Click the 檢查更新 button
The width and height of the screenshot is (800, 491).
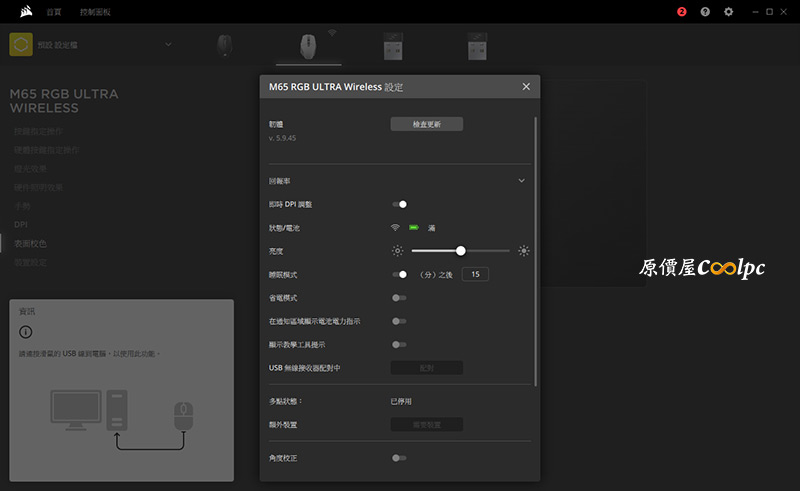pos(427,124)
